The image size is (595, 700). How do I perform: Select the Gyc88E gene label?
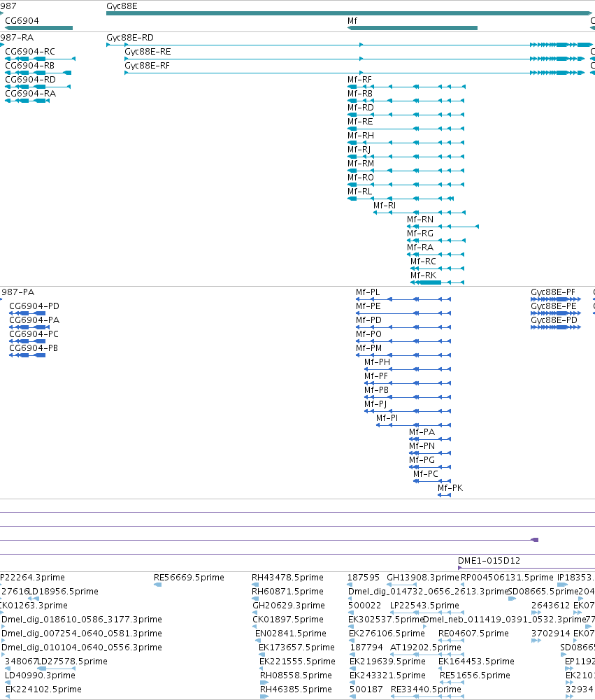tap(122, 6)
